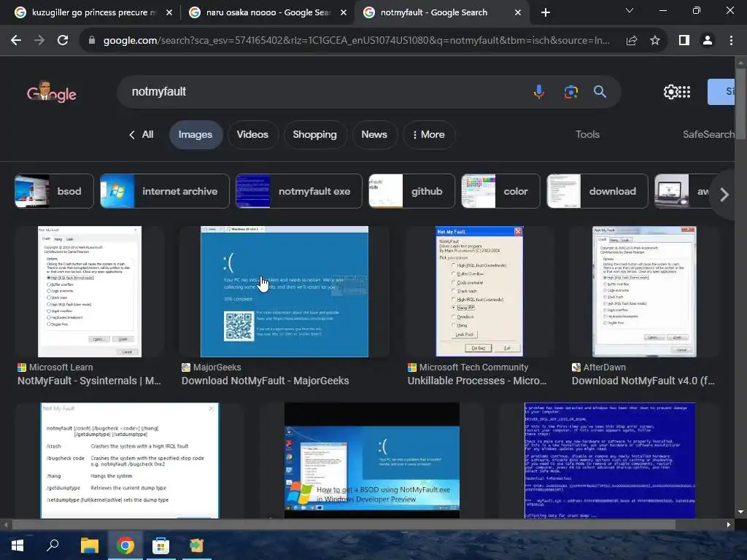Open the tab search chevron
This screenshot has width=747, height=560.
(x=630, y=10)
